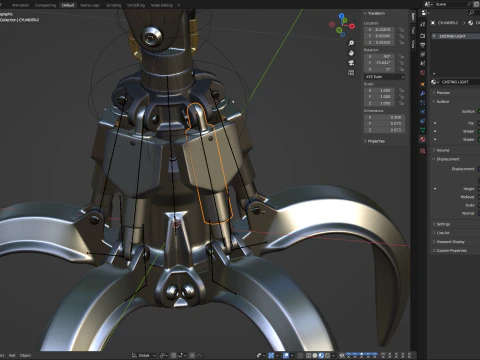Viewport: 480px width, 360px height.
Task: Open the XYZ Euler rotation mode dropdown
Action: click(384, 77)
